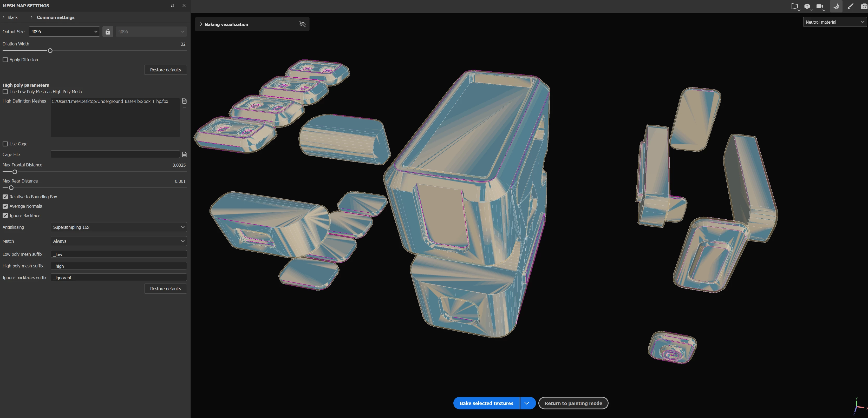Click the Dilation Width slider handle

click(50, 51)
